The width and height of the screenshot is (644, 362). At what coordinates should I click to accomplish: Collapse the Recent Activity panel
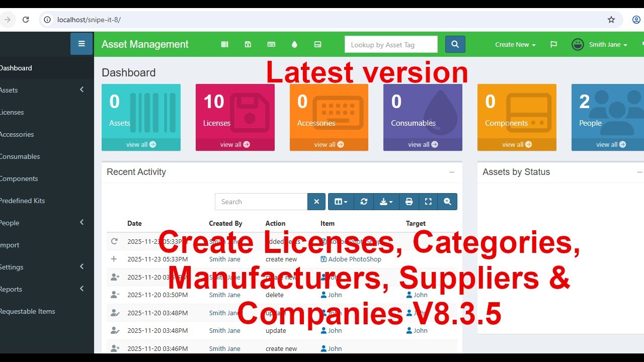tap(452, 172)
